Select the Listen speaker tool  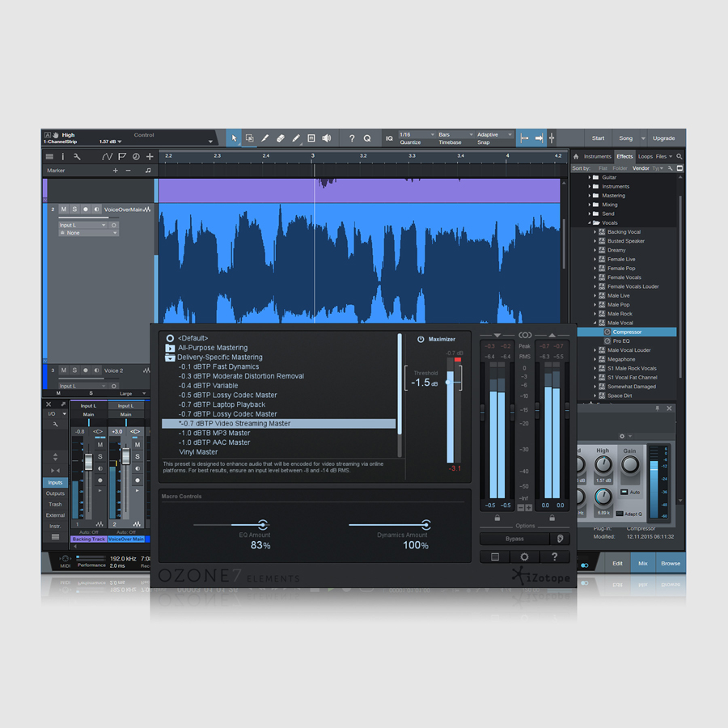tap(326, 138)
